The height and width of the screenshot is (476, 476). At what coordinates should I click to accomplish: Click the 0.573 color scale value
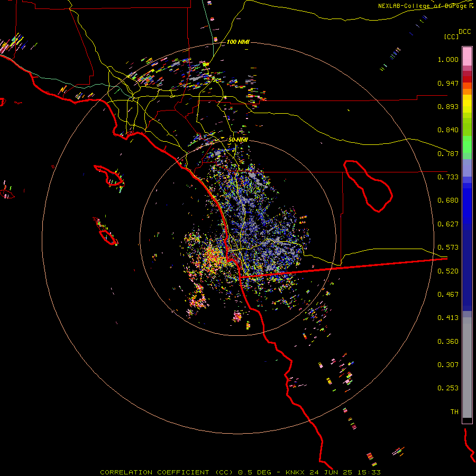click(x=448, y=248)
